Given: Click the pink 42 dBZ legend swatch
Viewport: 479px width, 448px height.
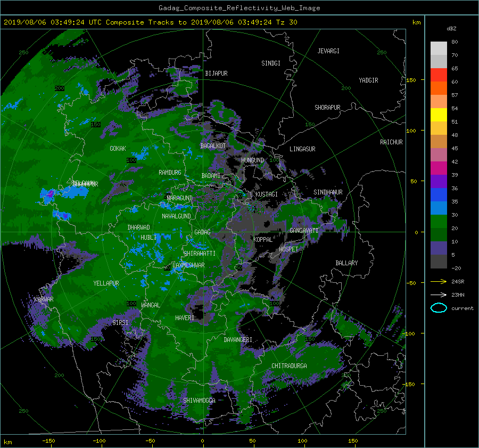Looking at the screenshot, I should pyautogui.click(x=439, y=155).
